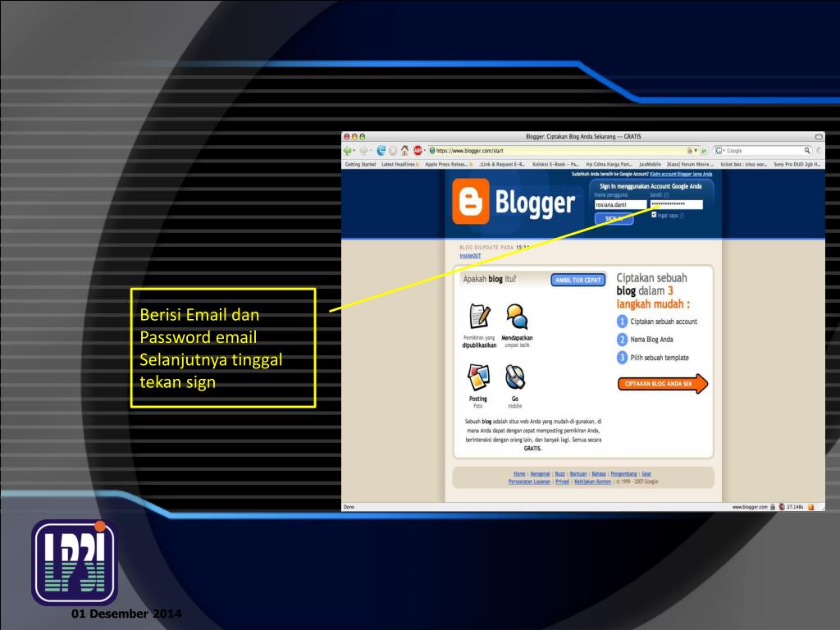Image resolution: width=840 pixels, height=630 pixels.
Task: Click the padlock icon in status bar
Action: click(x=773, y=507)
